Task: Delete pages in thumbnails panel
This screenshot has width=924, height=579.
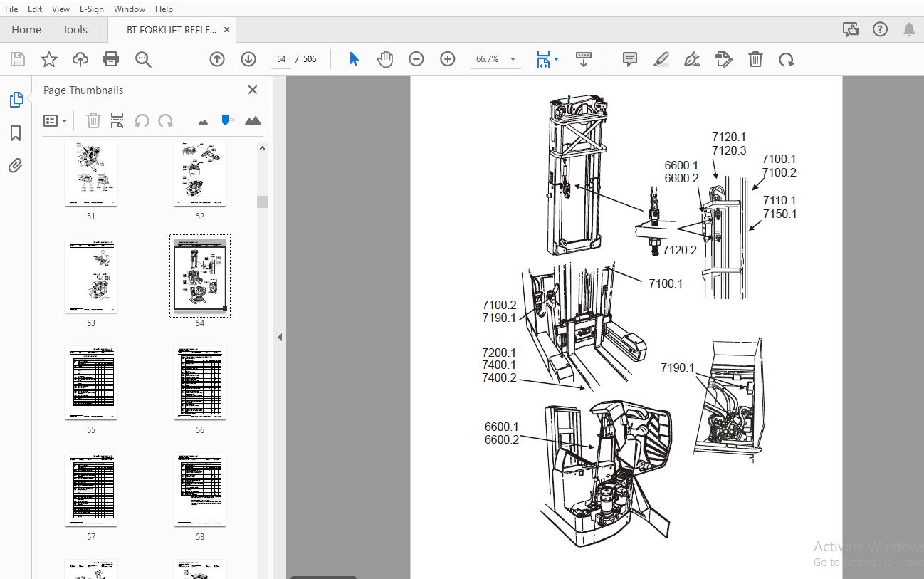Action: 93,120
